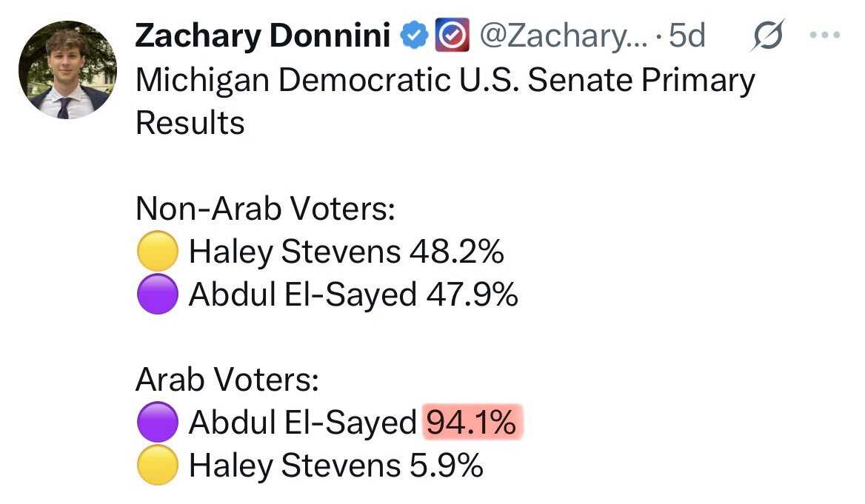
Task: Open the @Zachary... handle link
Action: 564,36
